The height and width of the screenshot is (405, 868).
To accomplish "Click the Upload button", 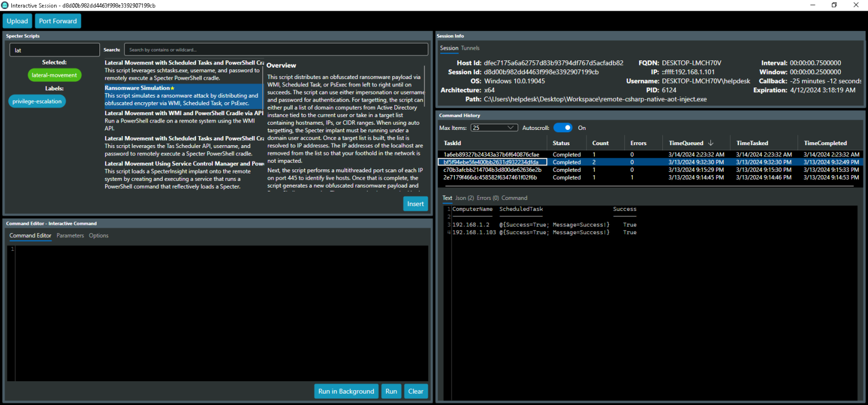I will (17, 21).
